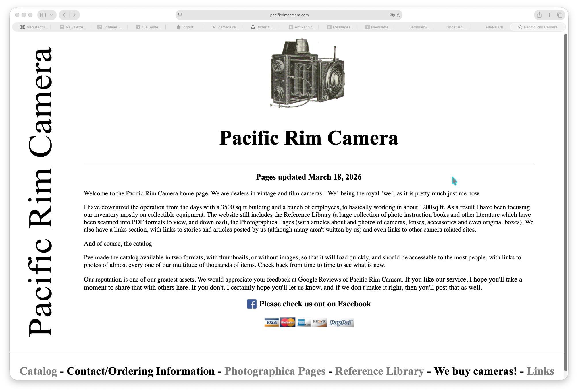Switch to the PayPal tab
The height and width of the screenshot is (392, 578).
[x=495, y=27]
